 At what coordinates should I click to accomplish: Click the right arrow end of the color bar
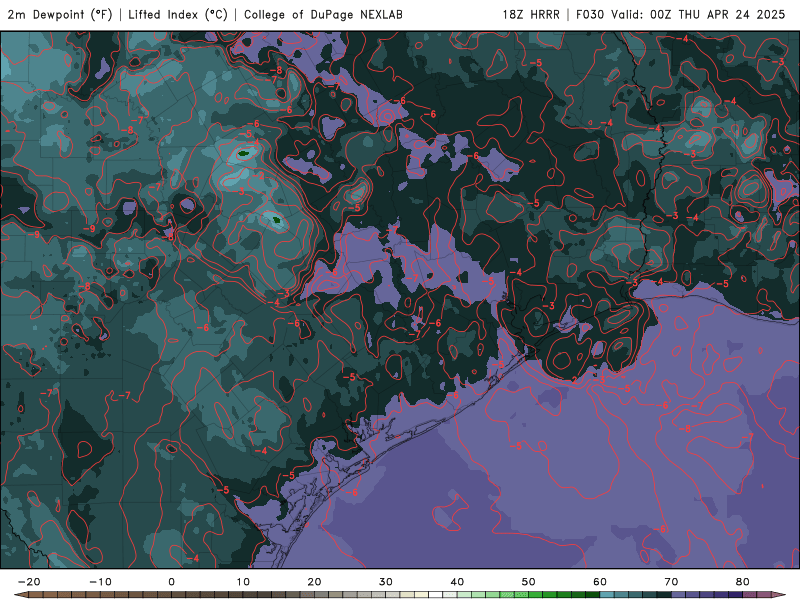pyautogui.click(x=779, y=595)
